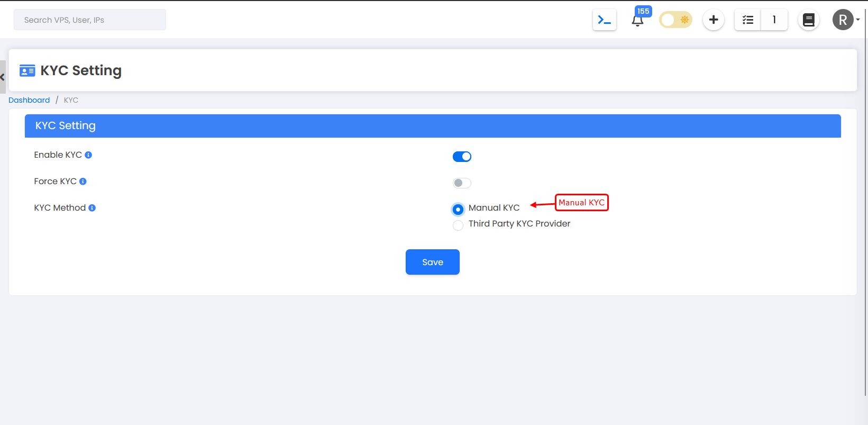Click the blue KYC Setting panel header
868x425 pixels.
[433, 126]
